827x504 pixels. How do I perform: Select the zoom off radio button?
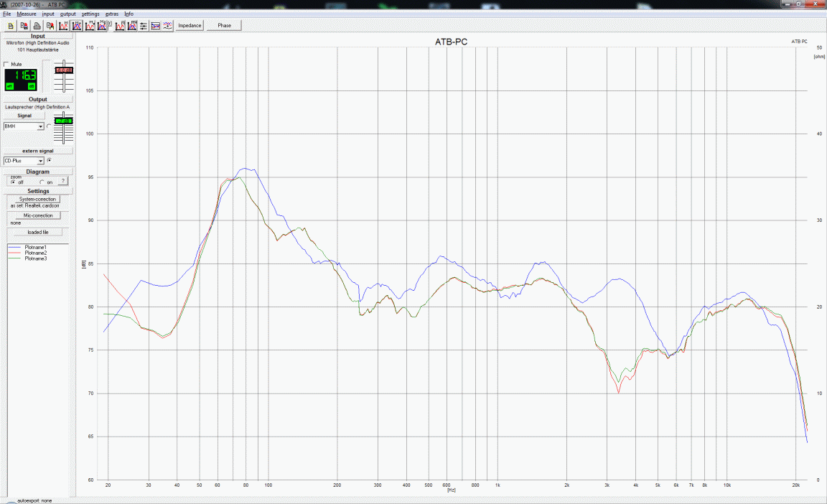[13, 182]
